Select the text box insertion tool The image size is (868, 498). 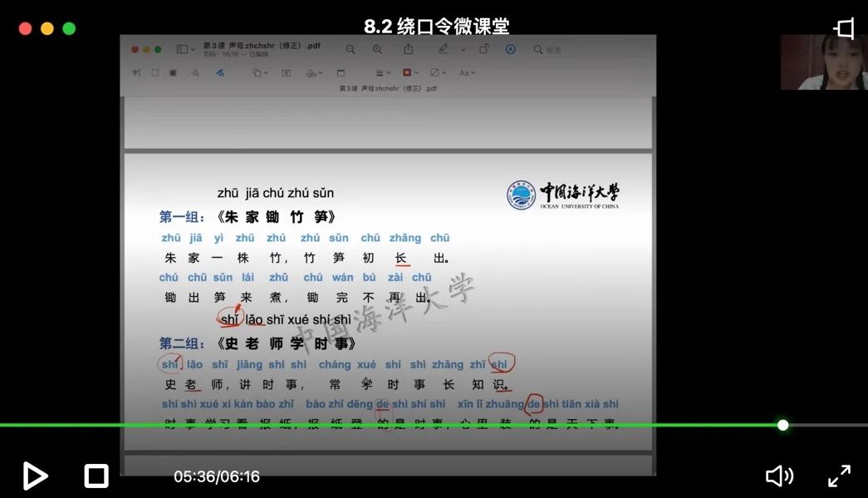point(284,72)
